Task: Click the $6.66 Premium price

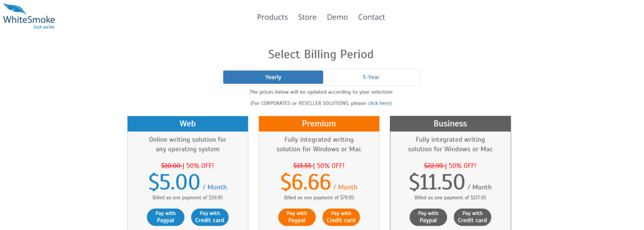Action: tap(306, 182)
